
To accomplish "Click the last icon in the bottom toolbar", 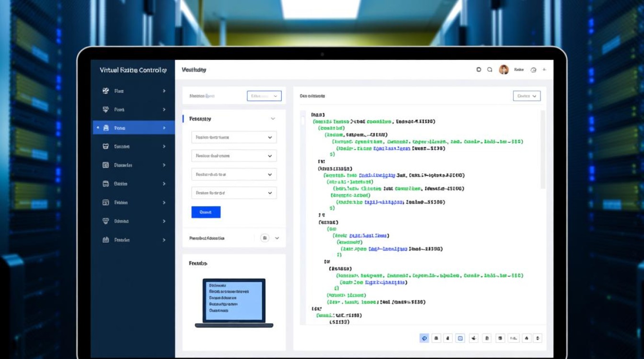I will click(538, 338).
